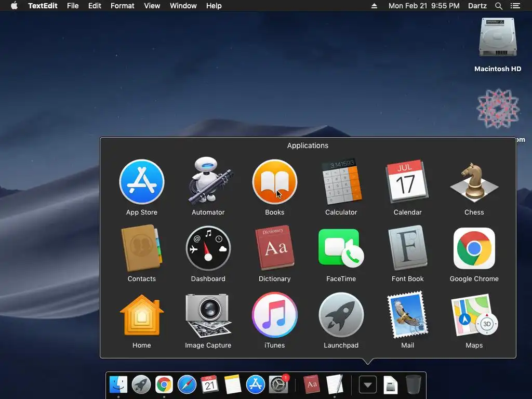This screenshot has width=532, height=399.
Task: Open the Window menu
Action: [183, 6]
